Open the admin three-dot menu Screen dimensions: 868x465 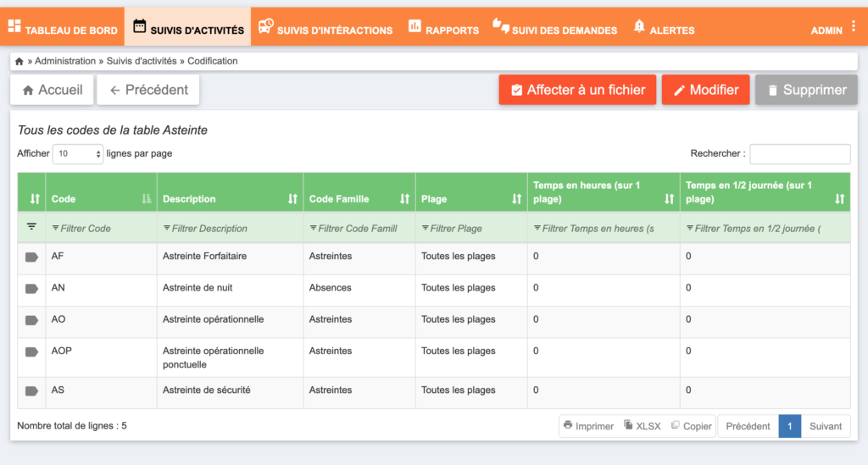pyautogui.click(x=854, y=26)
